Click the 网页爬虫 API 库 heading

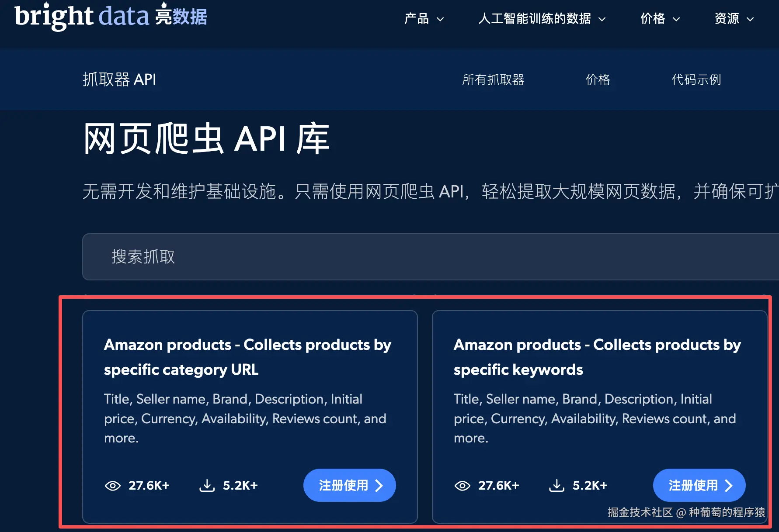[x=206, y=139]
